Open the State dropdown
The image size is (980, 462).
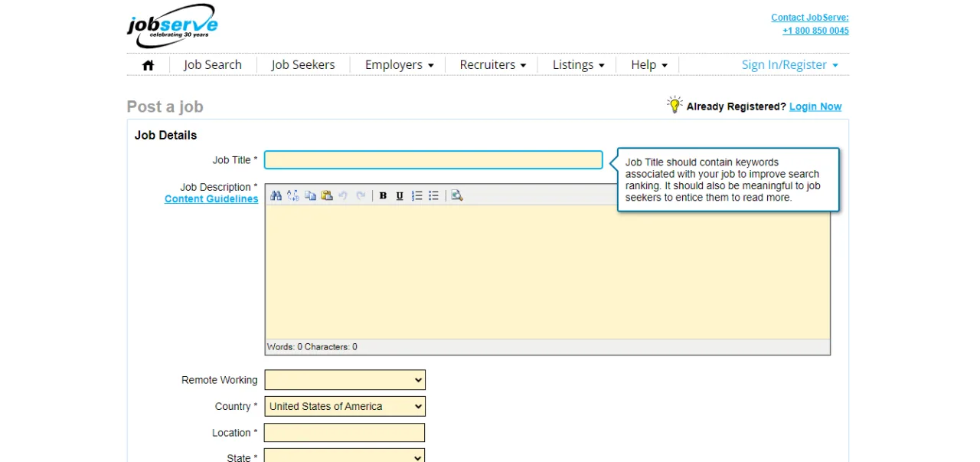(345, 457)
